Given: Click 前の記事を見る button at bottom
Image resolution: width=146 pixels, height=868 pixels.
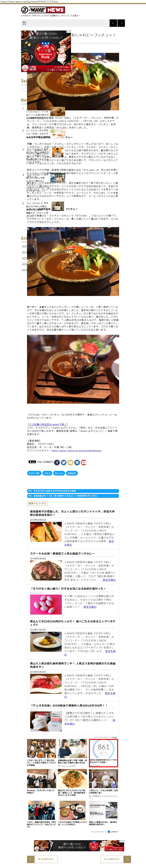Looking at the screenshot, I should click(42, 859).
